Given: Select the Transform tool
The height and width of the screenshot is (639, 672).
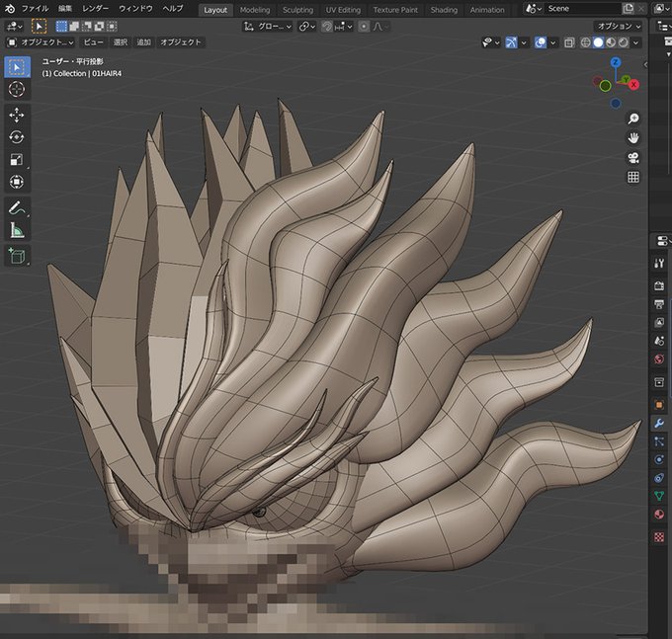Looking at the screenshot, I should [17, 182].
